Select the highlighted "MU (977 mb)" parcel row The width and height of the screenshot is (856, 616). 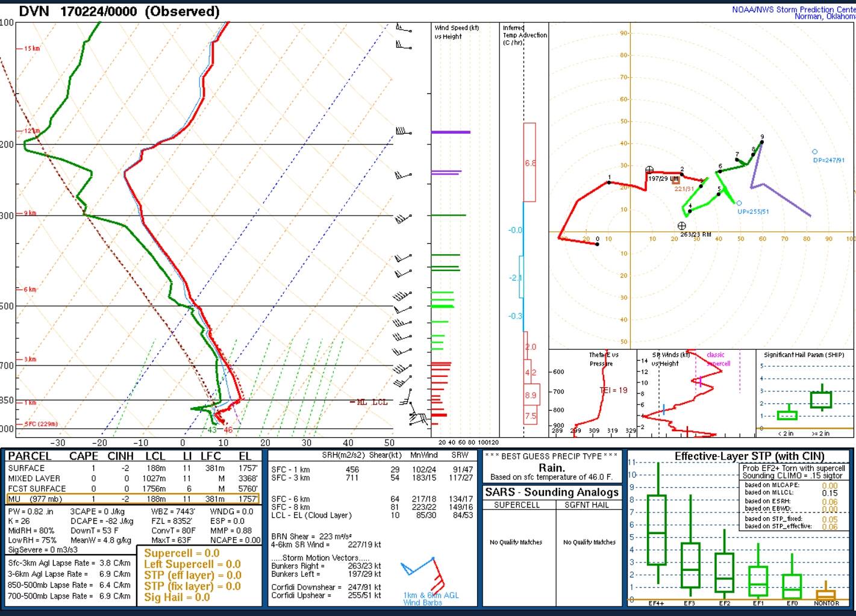133,499
